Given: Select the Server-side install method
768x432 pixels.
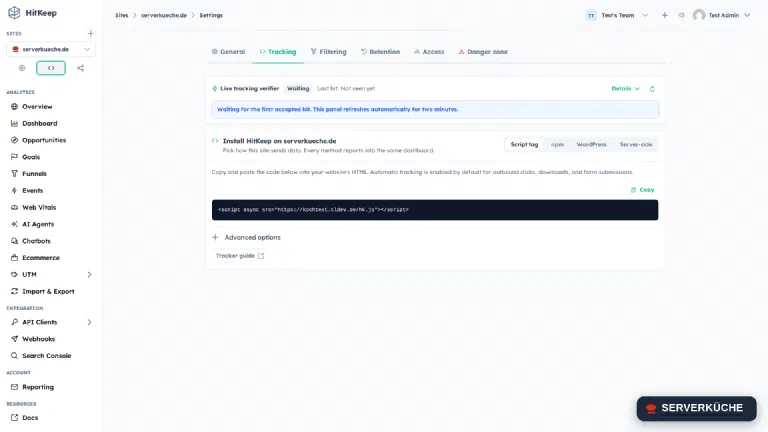Looking at the screenshot, I should [636, 144].
